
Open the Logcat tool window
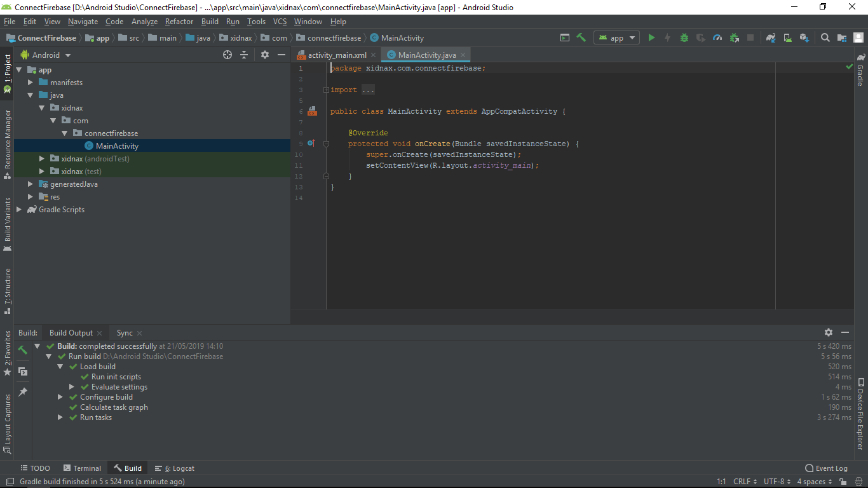click(175, 468)
